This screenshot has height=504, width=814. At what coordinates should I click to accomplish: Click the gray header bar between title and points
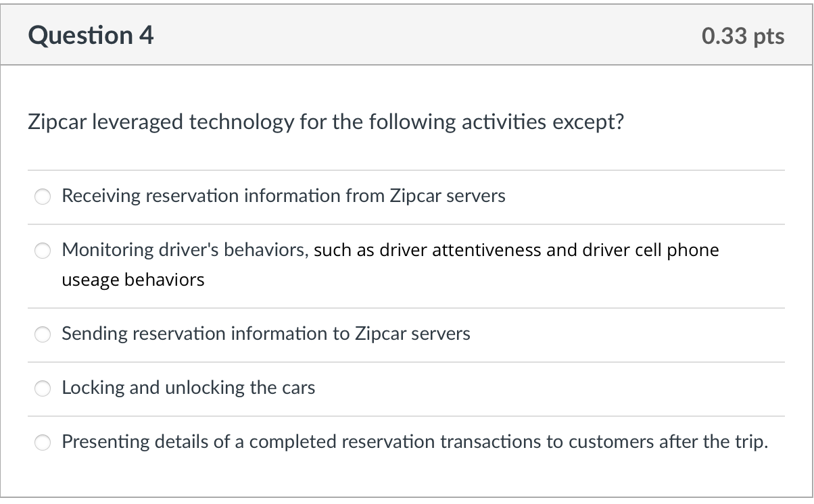coord(427,35)
